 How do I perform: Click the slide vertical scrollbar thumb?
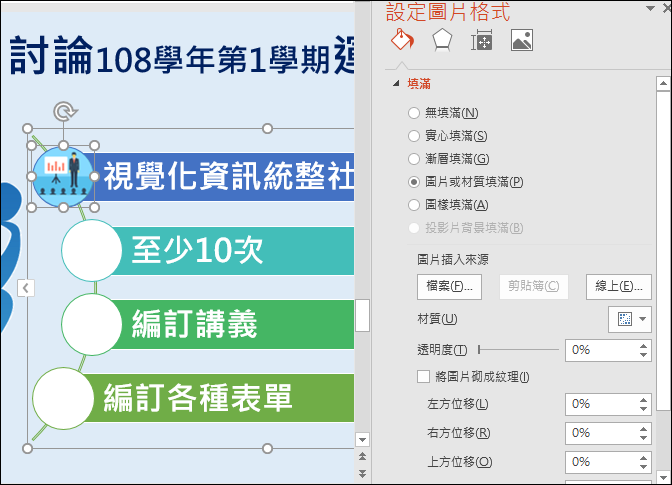coord(363,315)
